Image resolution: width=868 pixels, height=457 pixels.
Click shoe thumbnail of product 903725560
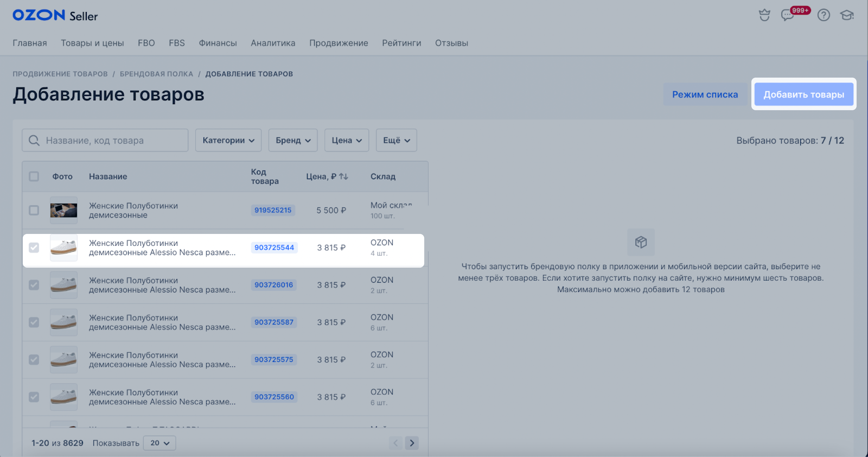coord(64,397)
